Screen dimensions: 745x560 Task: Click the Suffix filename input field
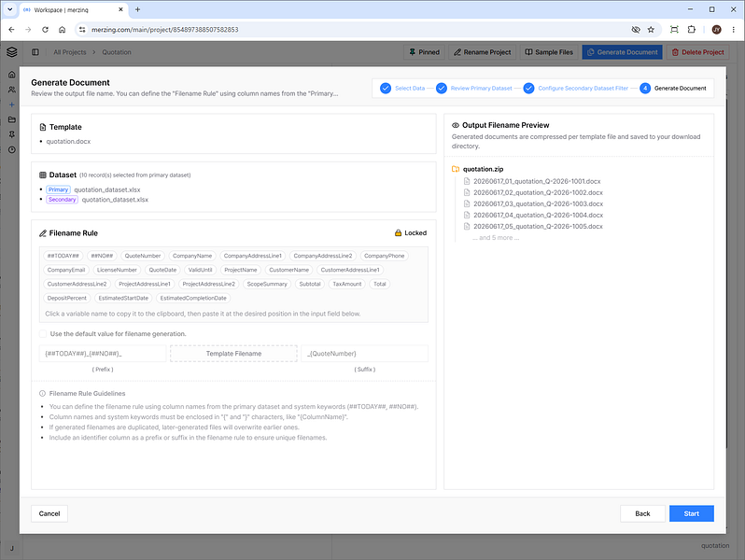point(364,354)
